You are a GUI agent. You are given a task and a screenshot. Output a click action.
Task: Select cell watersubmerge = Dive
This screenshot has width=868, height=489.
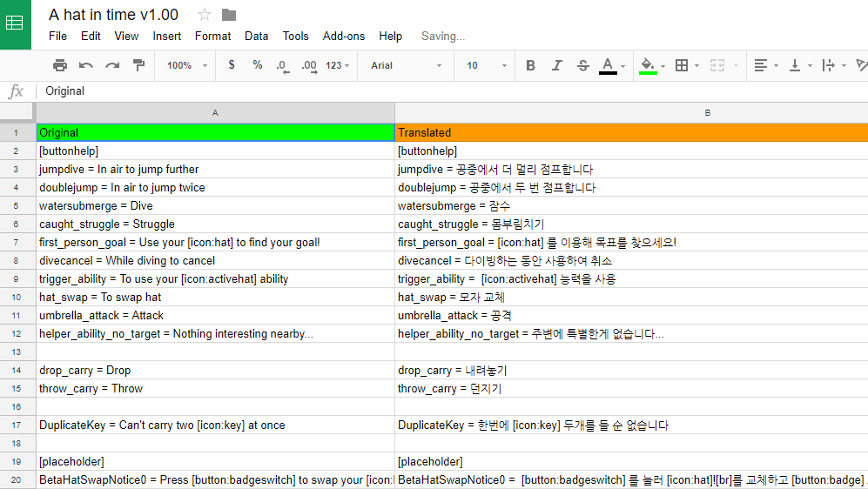pos(215,205)
